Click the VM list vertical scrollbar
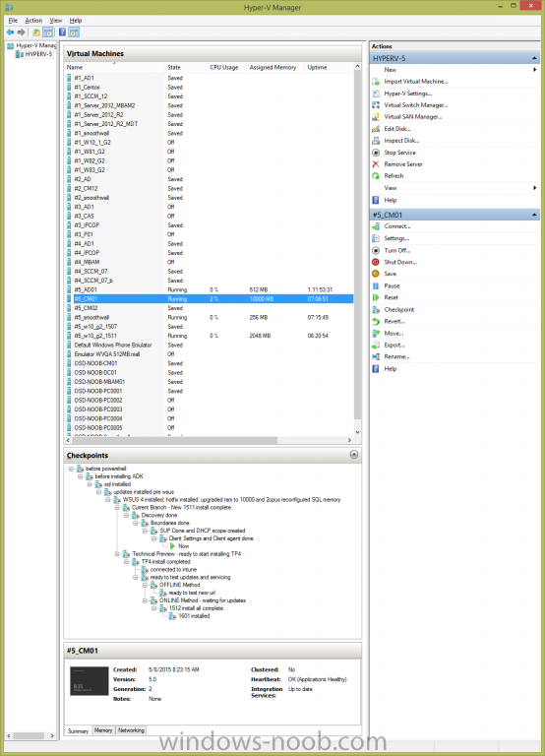Image resolution: width=545 pixels, height=756 pixels. (x=357, y=244)
